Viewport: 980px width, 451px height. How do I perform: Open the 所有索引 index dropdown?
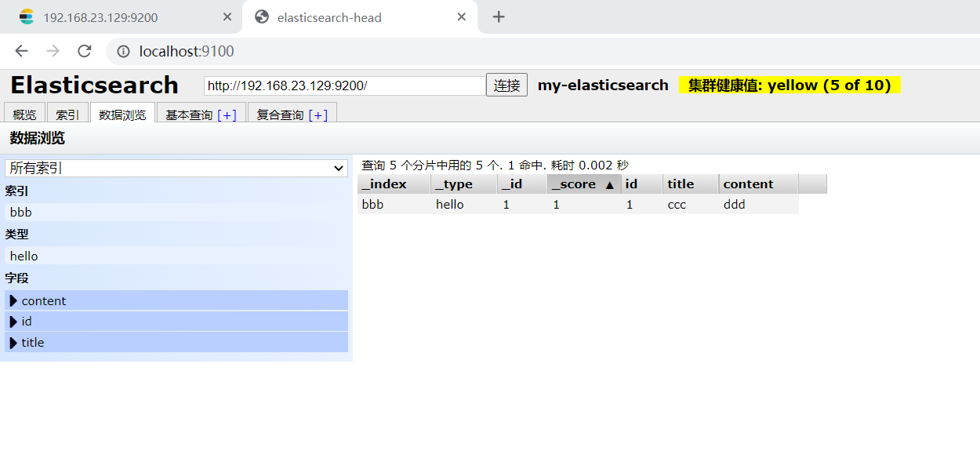click(176, 168)
